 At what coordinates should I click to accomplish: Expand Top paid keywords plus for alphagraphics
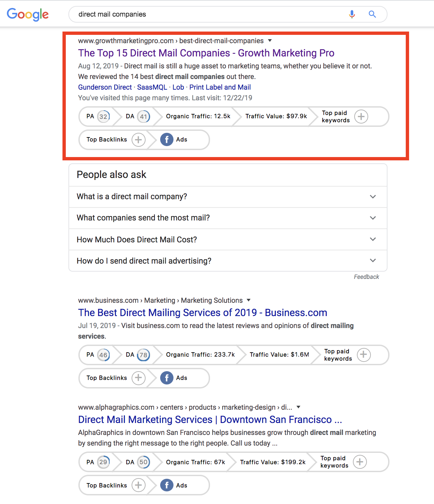[360, 462]
